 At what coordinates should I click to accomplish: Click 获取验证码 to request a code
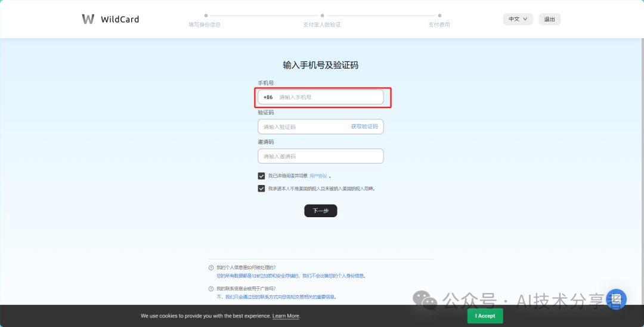(364, 127)
